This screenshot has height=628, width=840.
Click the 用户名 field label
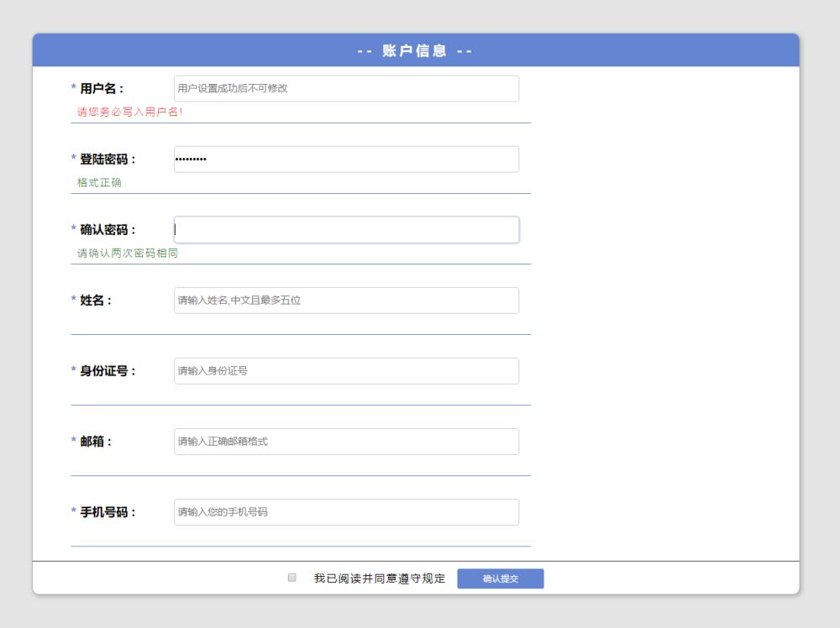click(x=102, y=89)
